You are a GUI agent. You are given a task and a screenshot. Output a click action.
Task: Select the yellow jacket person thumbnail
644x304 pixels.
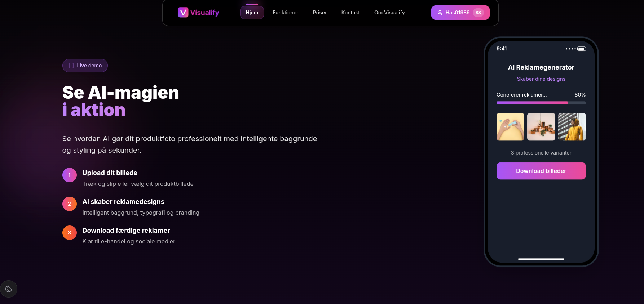(x=572, y=127)
